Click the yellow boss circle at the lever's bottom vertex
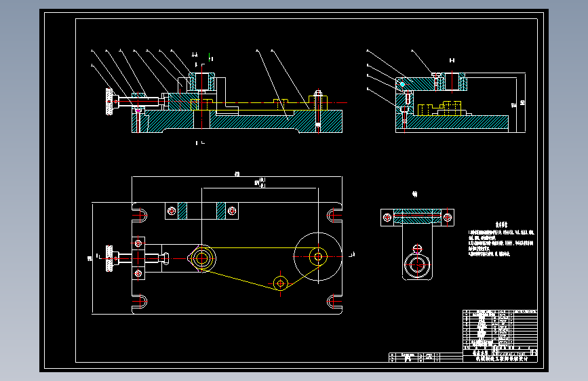The image size is (588, 381). pyautogui.click(x=281, y=283)
